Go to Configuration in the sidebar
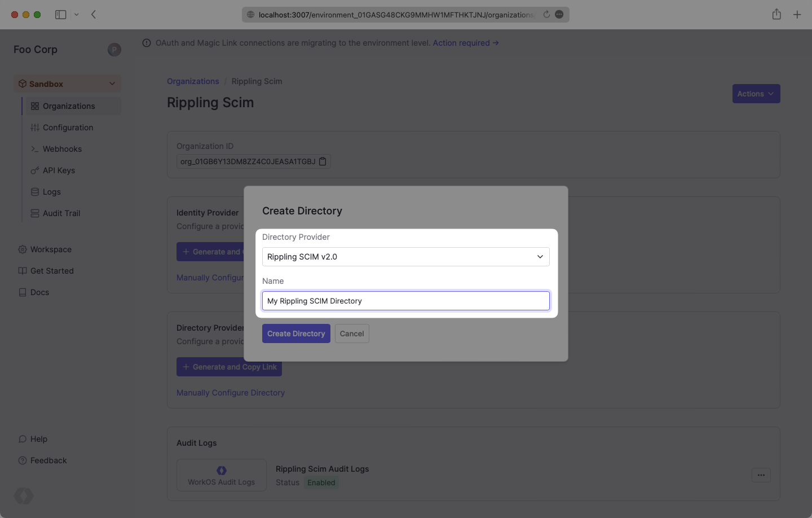The width and height of the screenshot is (812, 518). pos(68,128)
